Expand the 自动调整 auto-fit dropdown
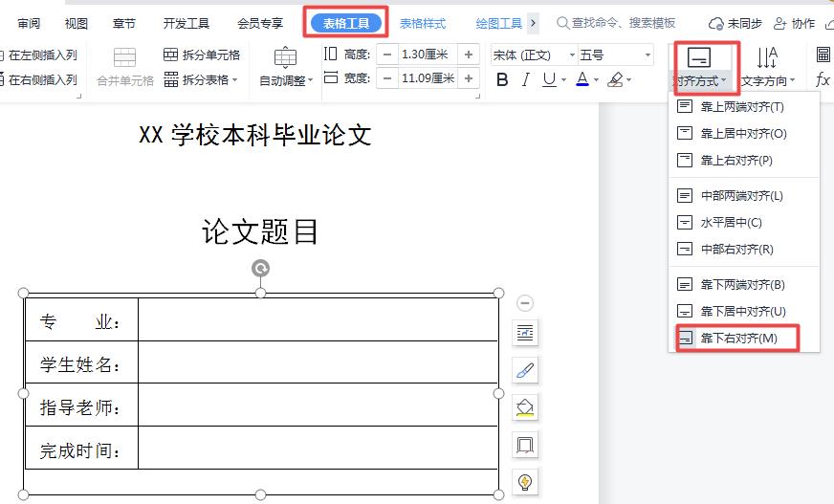 coord(286,81)
